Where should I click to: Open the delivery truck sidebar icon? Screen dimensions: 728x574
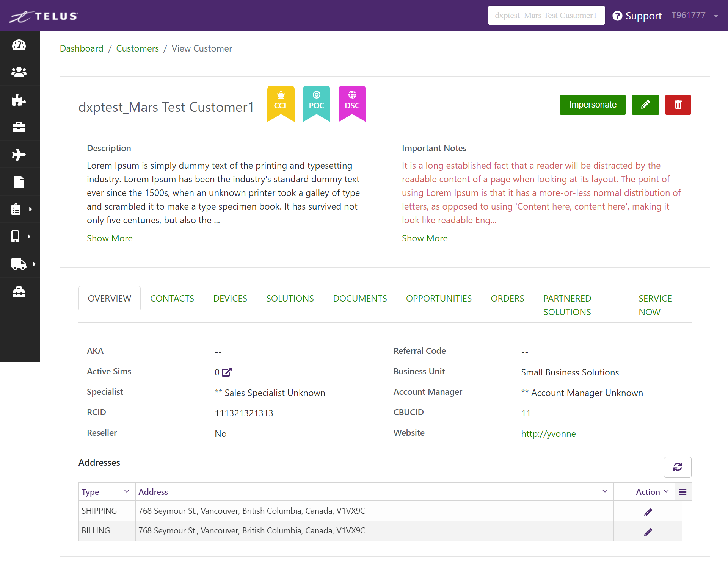tap(19, 264)
